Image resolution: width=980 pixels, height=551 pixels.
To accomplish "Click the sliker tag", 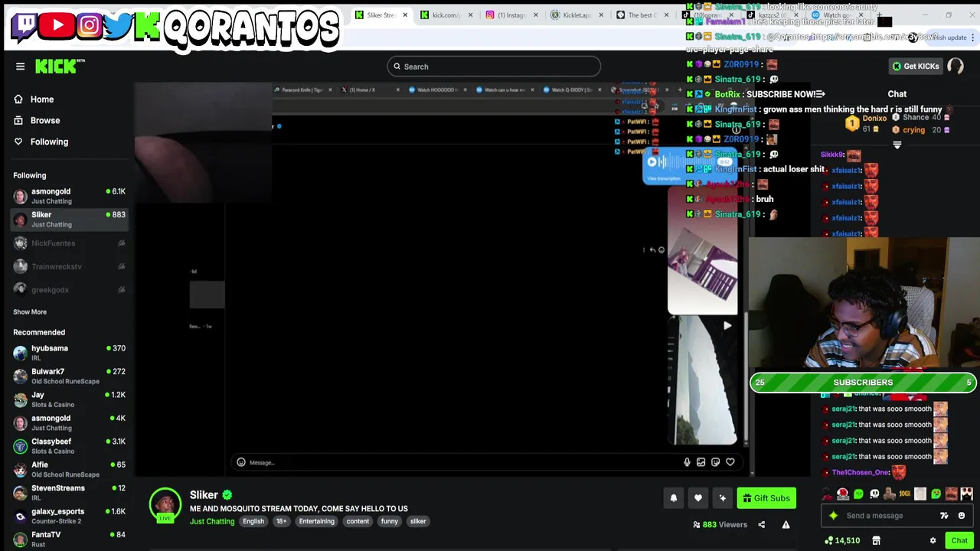I will tap(418, 522).
